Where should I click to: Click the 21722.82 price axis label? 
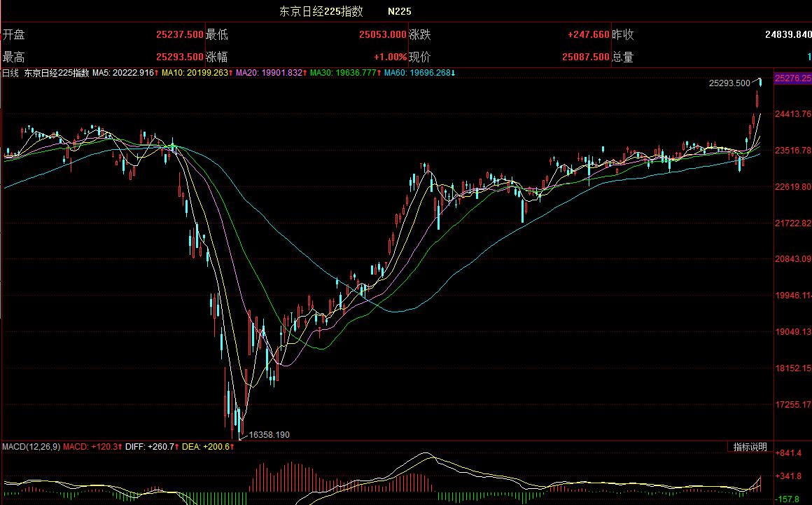click(x=793, y=223)
